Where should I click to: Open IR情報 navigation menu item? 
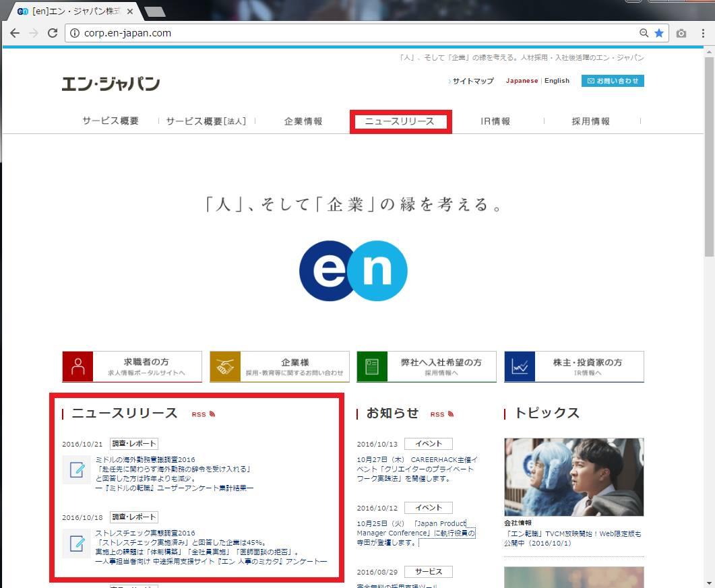[x=495, y=122]
